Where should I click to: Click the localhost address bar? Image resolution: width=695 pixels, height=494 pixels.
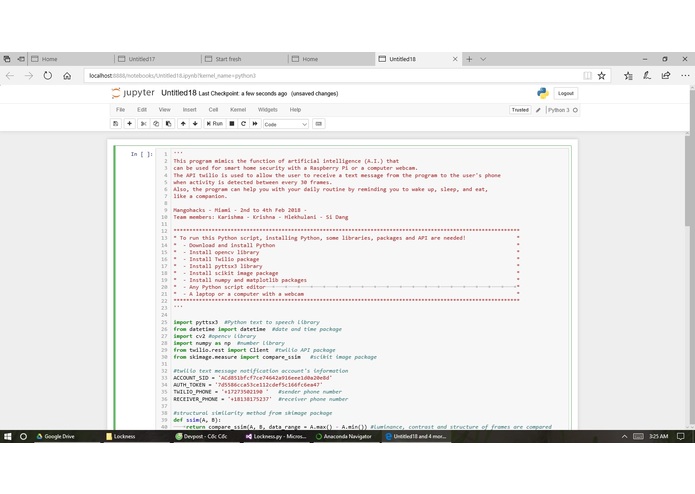332,76
